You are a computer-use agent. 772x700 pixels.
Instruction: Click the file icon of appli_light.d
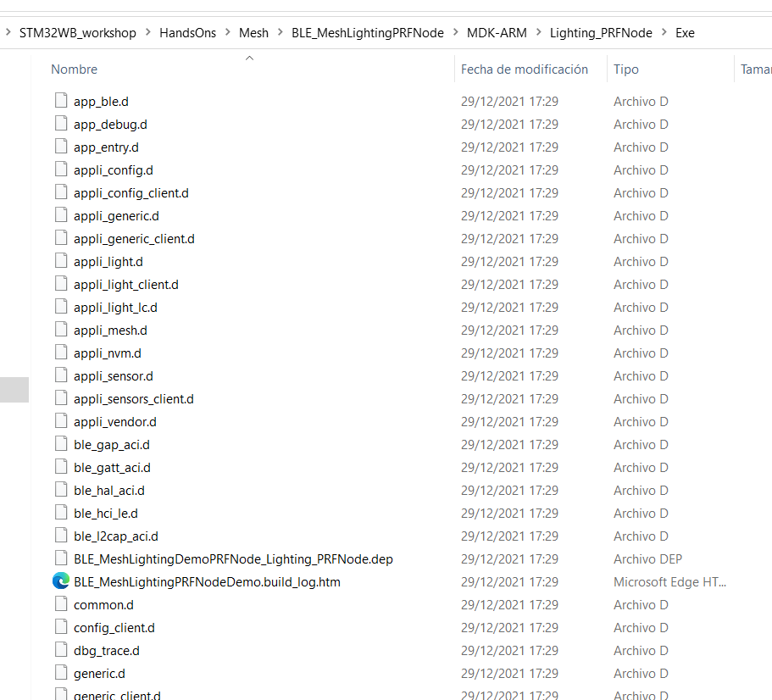click(x=60, y=261)
